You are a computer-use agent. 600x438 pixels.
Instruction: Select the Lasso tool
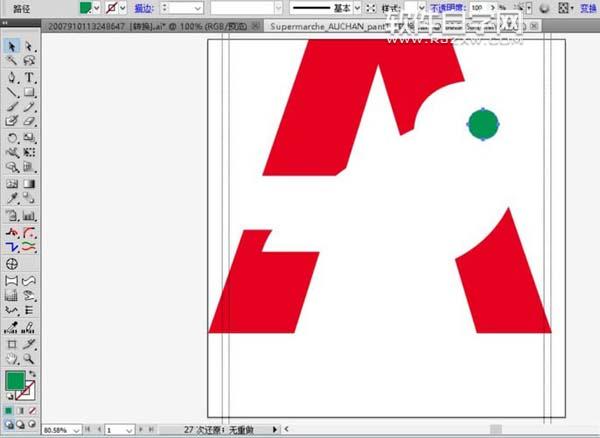coord(29,60)
